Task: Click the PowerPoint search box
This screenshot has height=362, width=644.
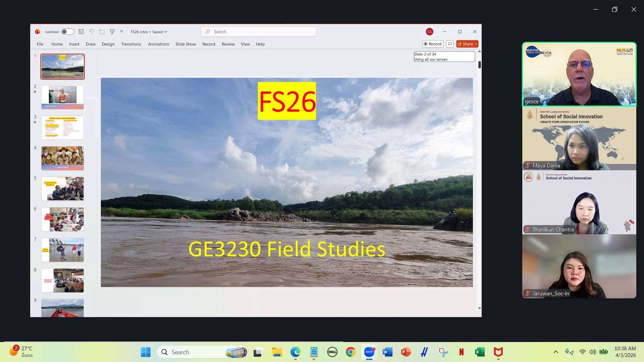Action: [259, 32]
